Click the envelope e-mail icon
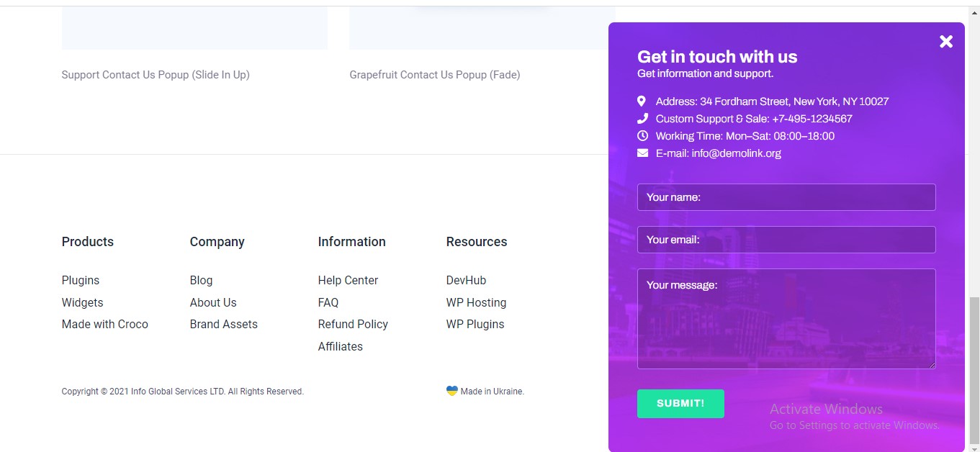The width and height of the screenshot is (980, 452). click(x=642, y=153)
